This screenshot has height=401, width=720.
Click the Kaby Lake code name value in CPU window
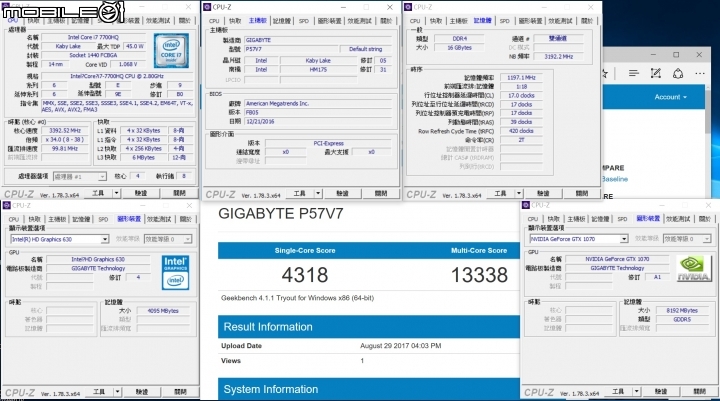coord(68,46)
